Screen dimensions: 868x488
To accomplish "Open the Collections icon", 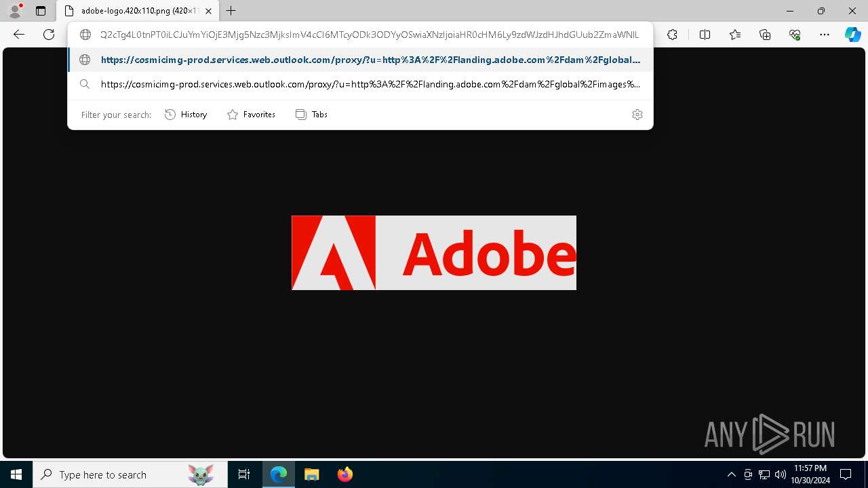I will coord(765,35).
